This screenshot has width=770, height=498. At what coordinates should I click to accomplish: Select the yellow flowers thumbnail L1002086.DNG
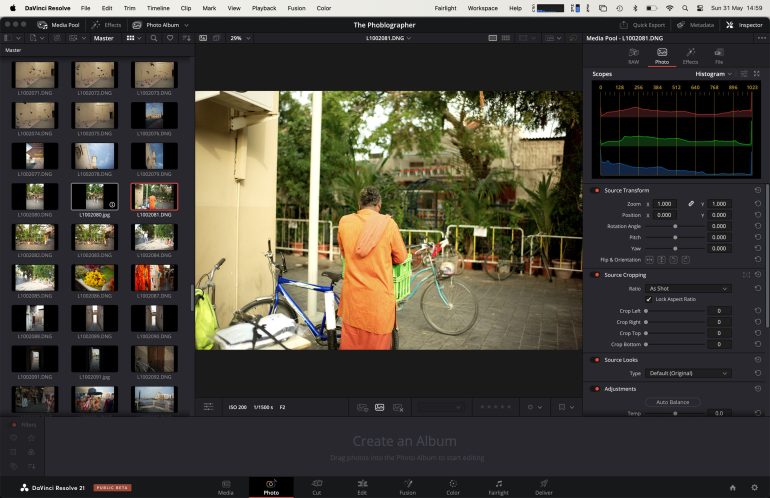point(94,278)
